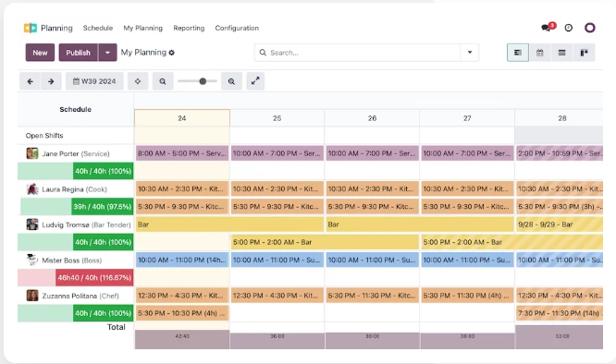Zoom in on the schedule

tap(231, 81)
